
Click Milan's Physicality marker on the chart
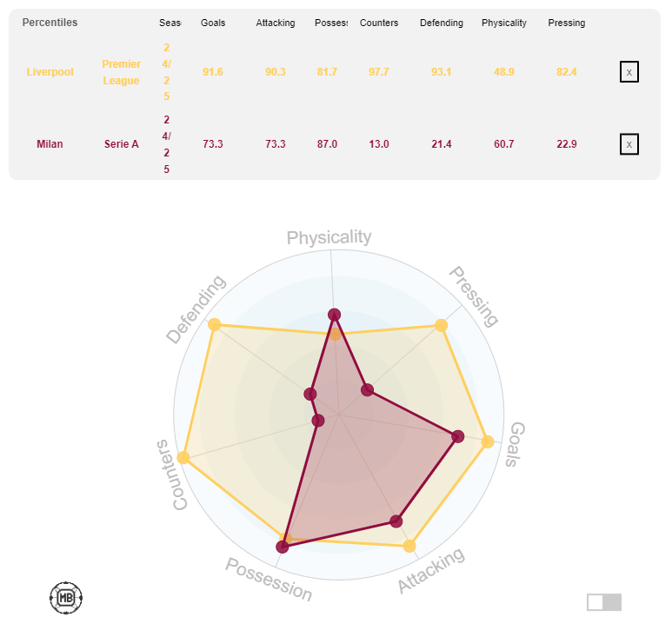[x=335, y=315]
